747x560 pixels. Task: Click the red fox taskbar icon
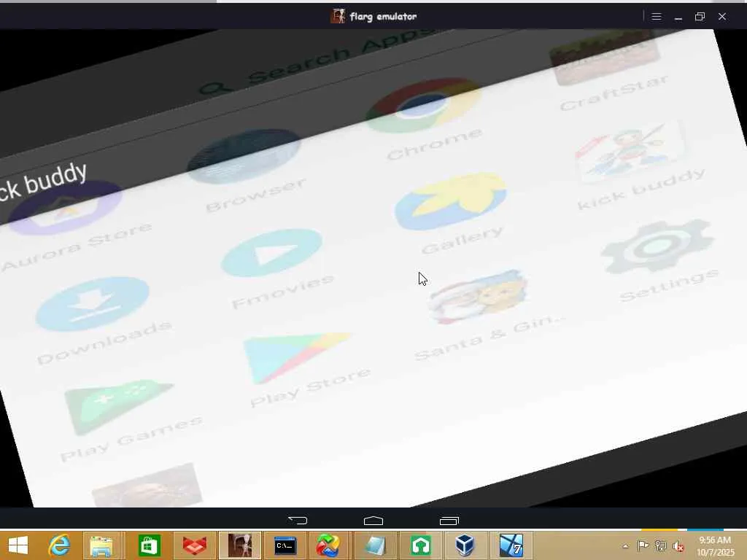[194, 545]
